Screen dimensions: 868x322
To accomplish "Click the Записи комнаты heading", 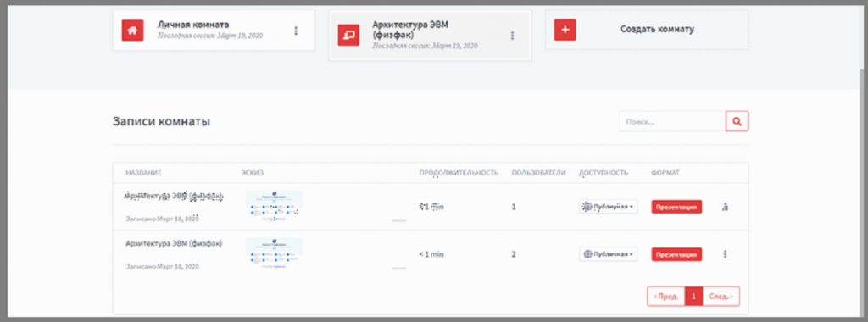I will 161,122.
